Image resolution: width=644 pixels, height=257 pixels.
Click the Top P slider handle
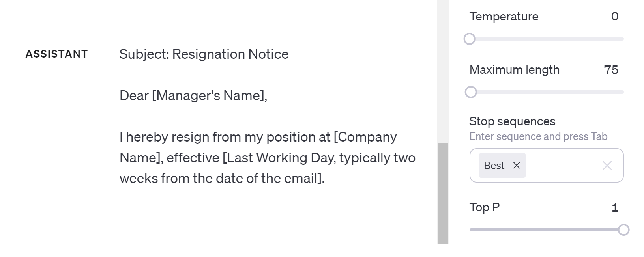click(x=623, y=230)
